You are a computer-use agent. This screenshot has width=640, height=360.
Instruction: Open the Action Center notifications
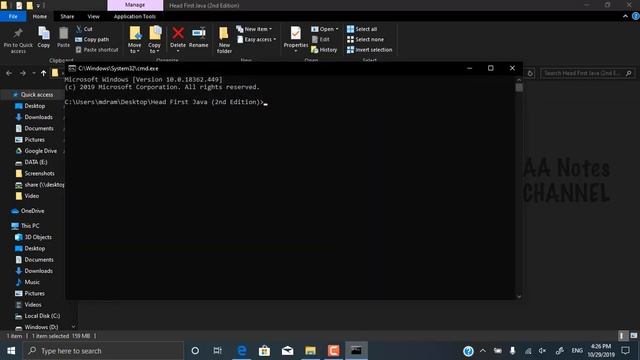(x=625, y=351)
